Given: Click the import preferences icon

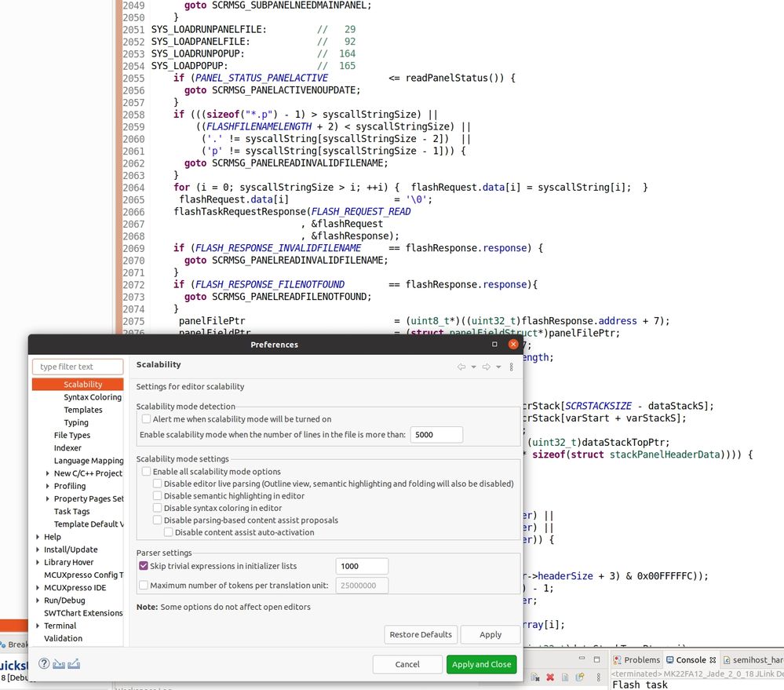Looking at the screenshot, I should [59, 664].
